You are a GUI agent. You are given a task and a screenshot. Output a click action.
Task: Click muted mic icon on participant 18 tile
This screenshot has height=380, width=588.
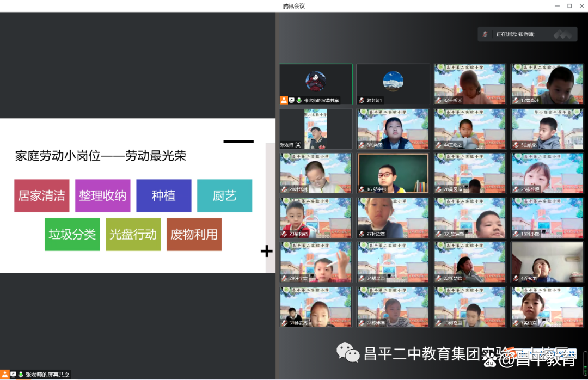516,234
